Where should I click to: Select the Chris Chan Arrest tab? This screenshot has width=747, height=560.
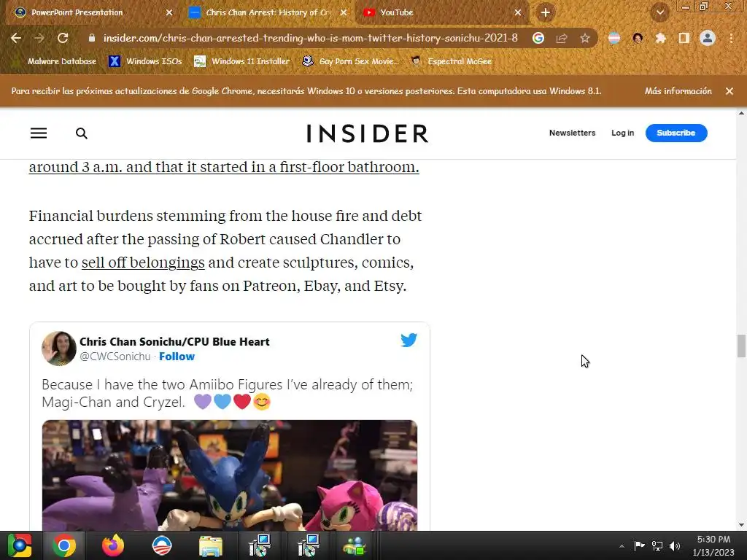point(268,12)
